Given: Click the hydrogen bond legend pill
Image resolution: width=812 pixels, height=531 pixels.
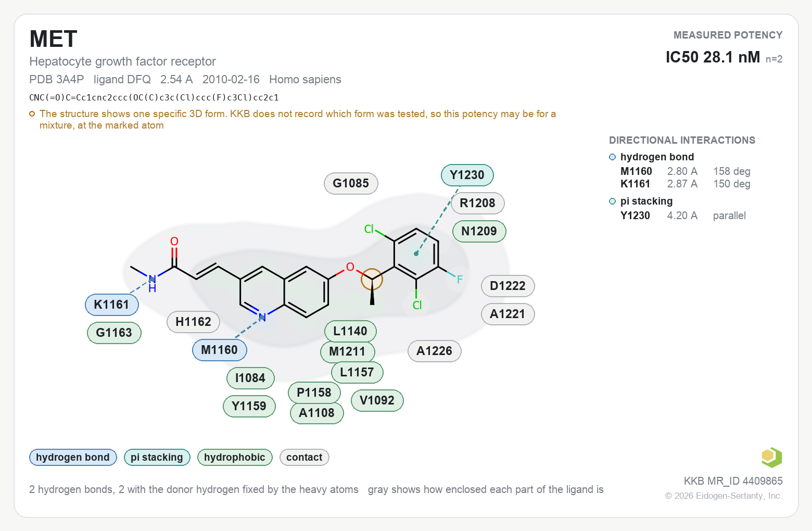Looking at the screenshot, I should (x=73, y=457).
